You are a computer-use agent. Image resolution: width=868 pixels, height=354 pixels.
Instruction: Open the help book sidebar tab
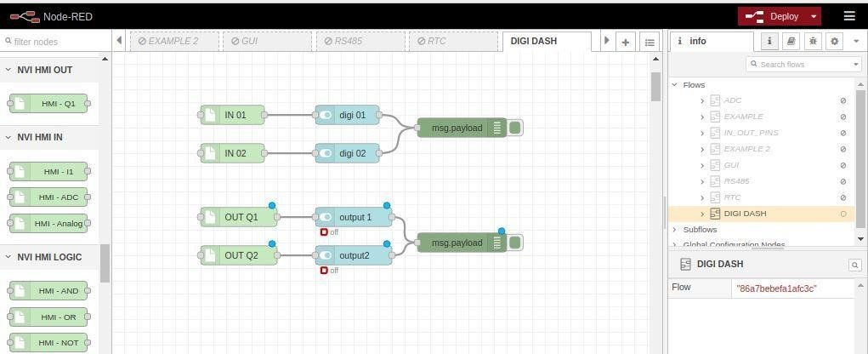[x=791, y=41]
